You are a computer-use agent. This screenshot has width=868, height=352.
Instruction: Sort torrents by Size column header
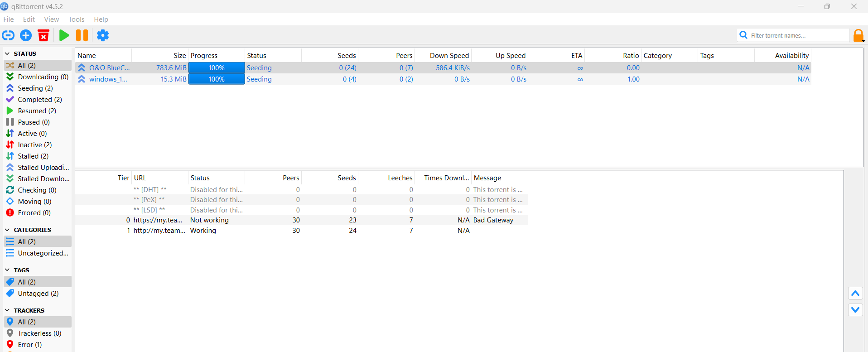(160, 55)
